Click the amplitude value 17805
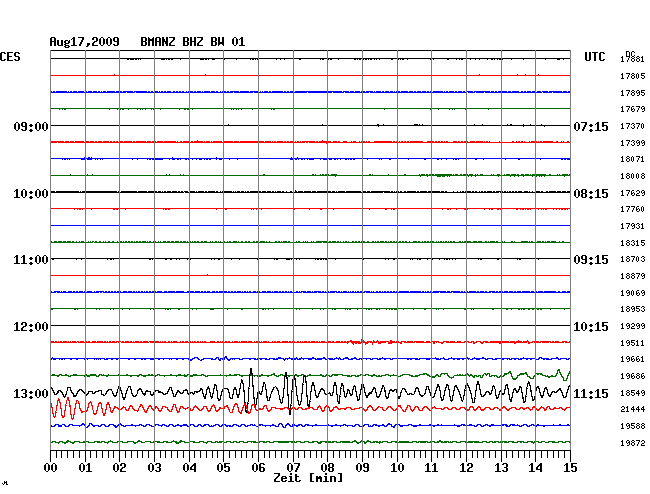650x494 pixels. [633, 76]
